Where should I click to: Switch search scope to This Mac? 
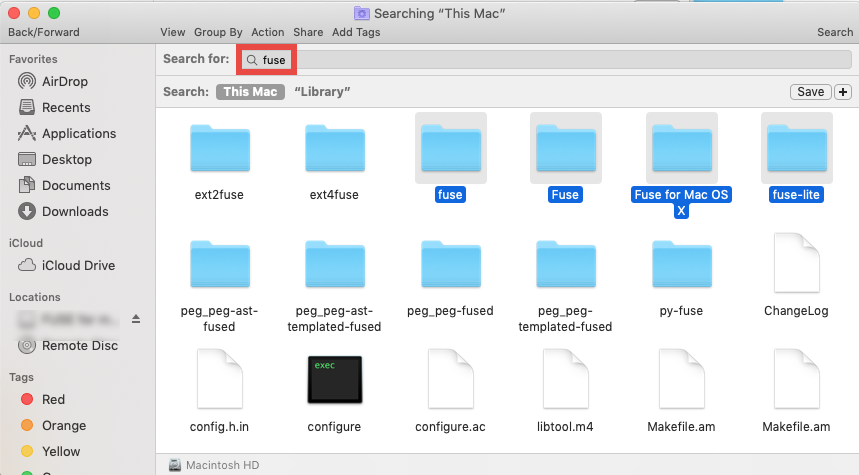(x=250, y=91)
